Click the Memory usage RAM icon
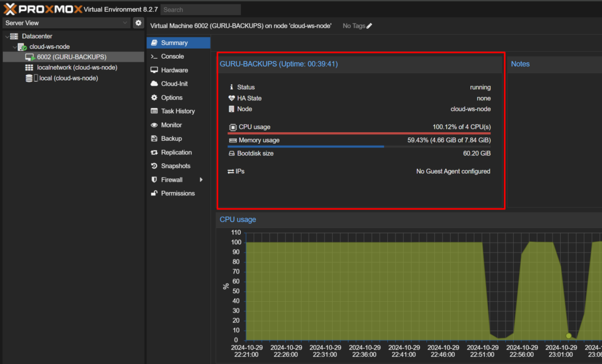 [233, 140]
